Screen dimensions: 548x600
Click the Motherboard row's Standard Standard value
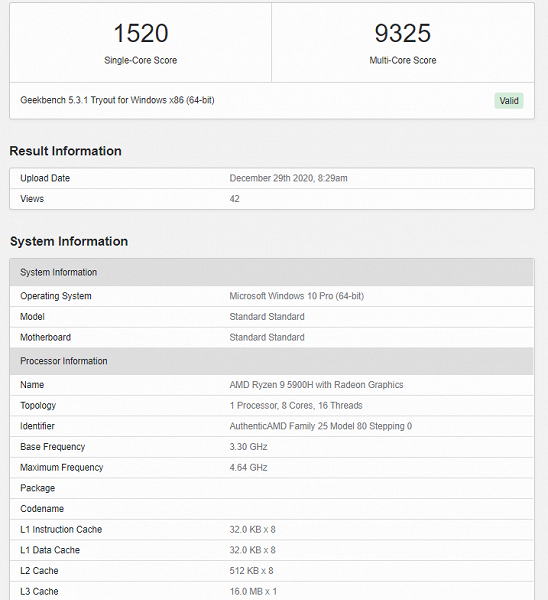pyautogui.click(x=267, y=338)
